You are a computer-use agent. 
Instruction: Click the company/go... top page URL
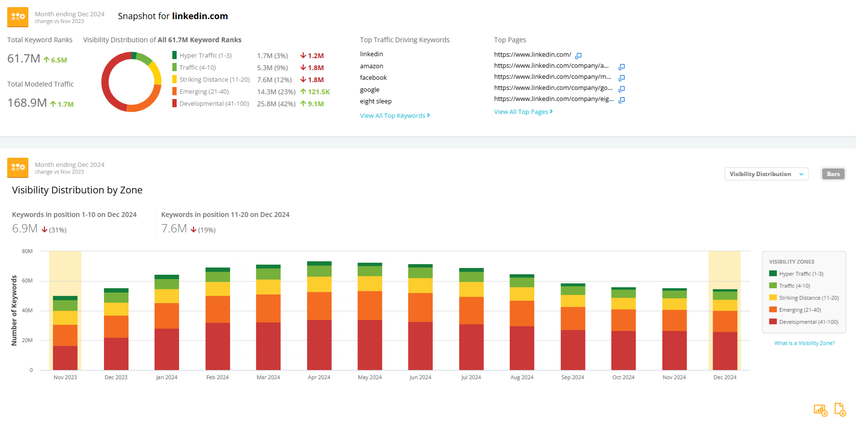554,88
